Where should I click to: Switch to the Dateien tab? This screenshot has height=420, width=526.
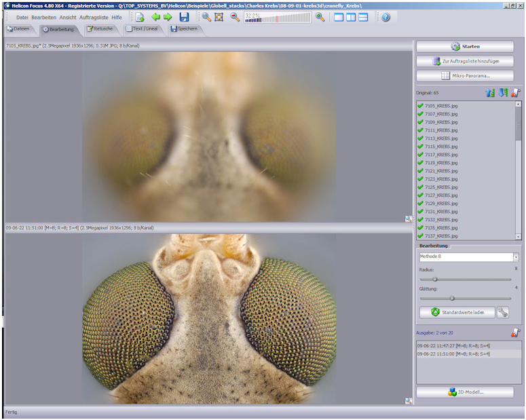tap(20, 29)
